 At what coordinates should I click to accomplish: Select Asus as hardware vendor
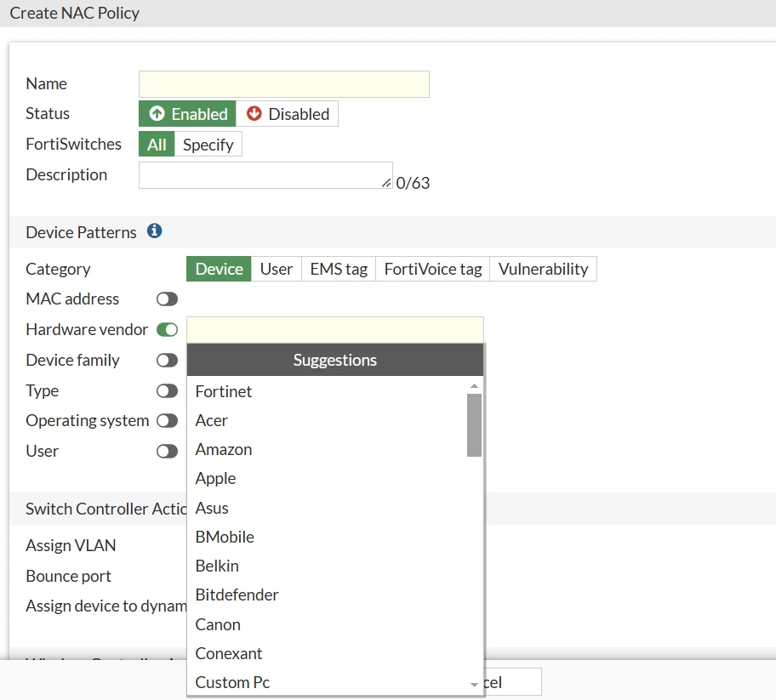click(x=327, y=508)
